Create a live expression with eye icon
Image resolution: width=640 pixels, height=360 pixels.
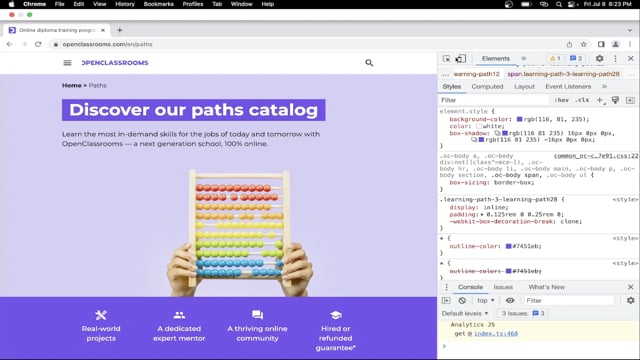[x=510, y=300]
